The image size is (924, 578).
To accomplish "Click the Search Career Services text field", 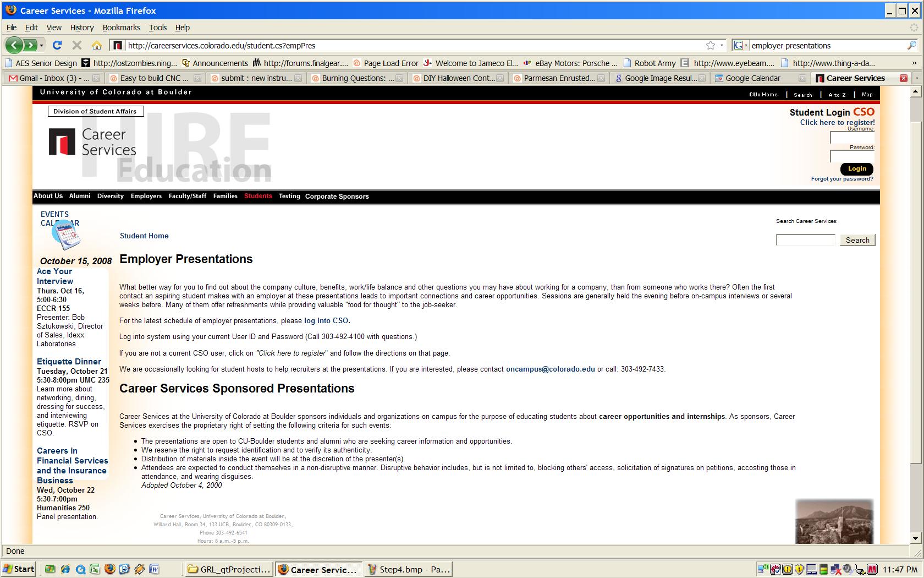I will click(x=805, y=240).
